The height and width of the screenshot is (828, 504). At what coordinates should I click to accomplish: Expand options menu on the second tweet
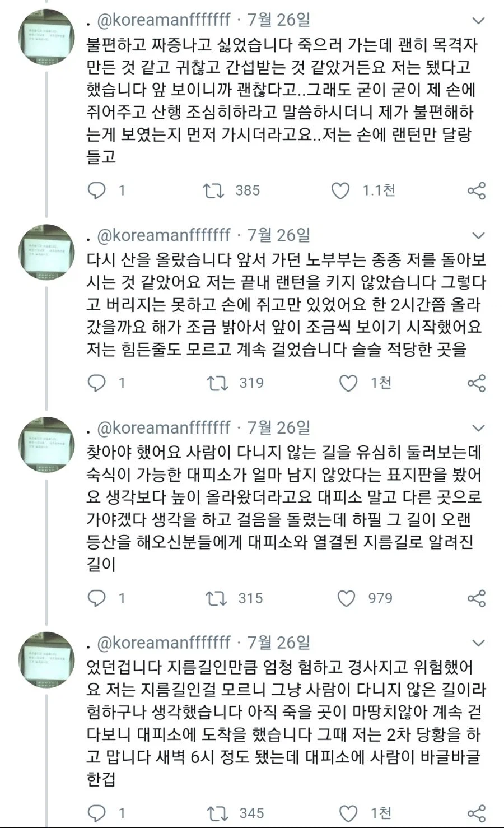point(478,236)
